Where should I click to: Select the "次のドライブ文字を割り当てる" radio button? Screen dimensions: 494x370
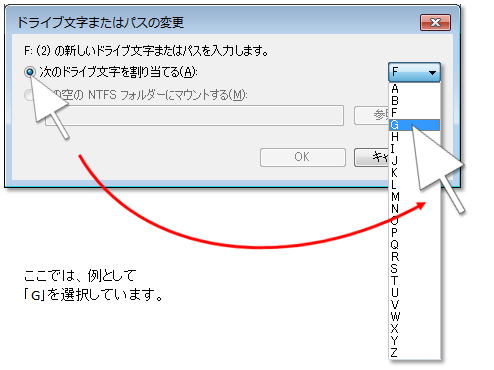[x=30, y=72]
